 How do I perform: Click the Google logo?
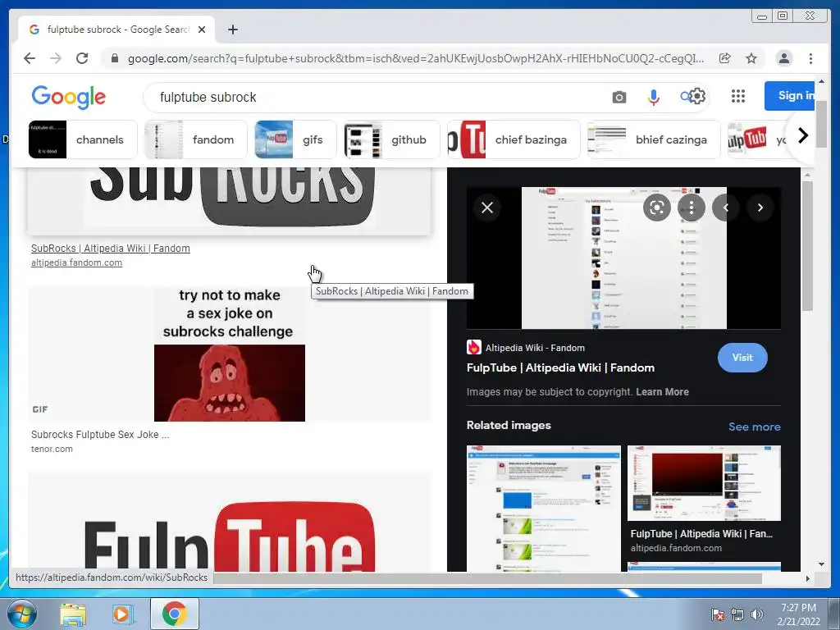(x=69, y=97)
